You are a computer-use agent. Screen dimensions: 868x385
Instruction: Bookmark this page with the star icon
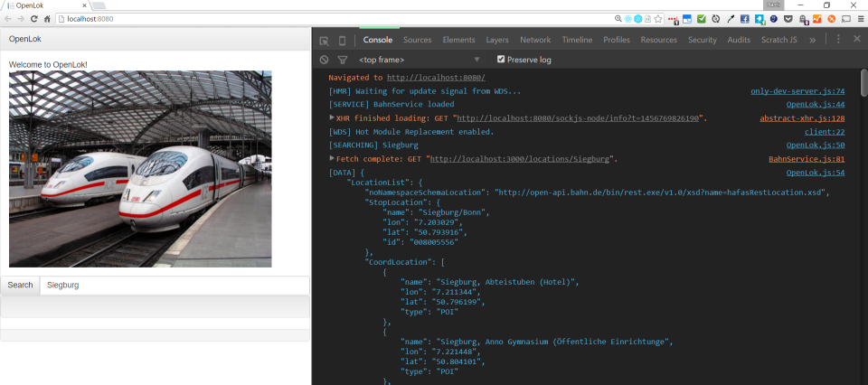click(660, 18)
